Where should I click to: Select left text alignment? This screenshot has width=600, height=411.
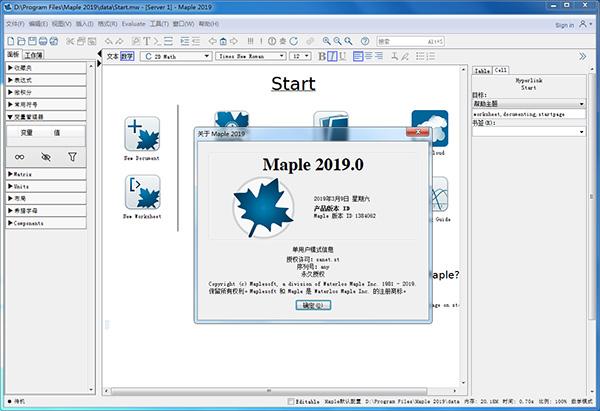point(358,56)
